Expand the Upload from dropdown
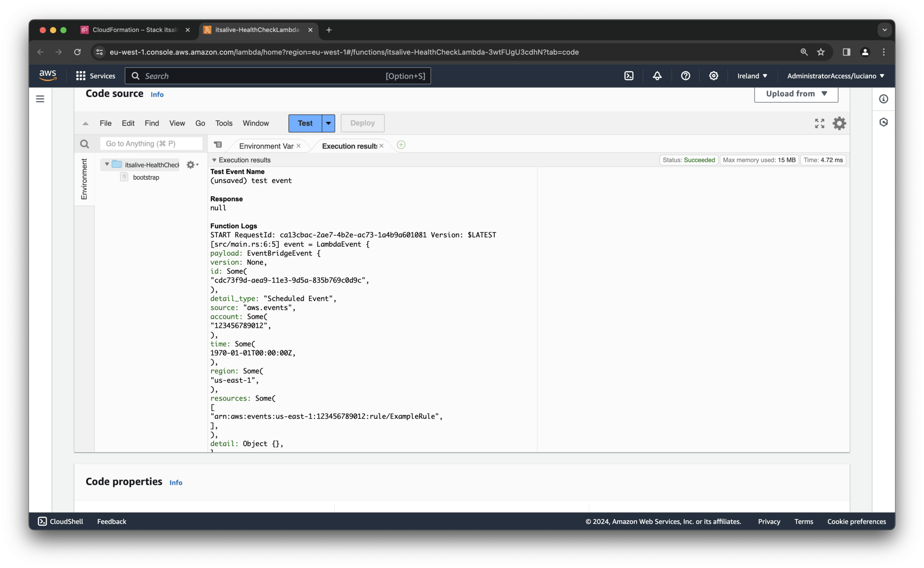Screen dimensions: 924x568 click(x=796, y=94)
